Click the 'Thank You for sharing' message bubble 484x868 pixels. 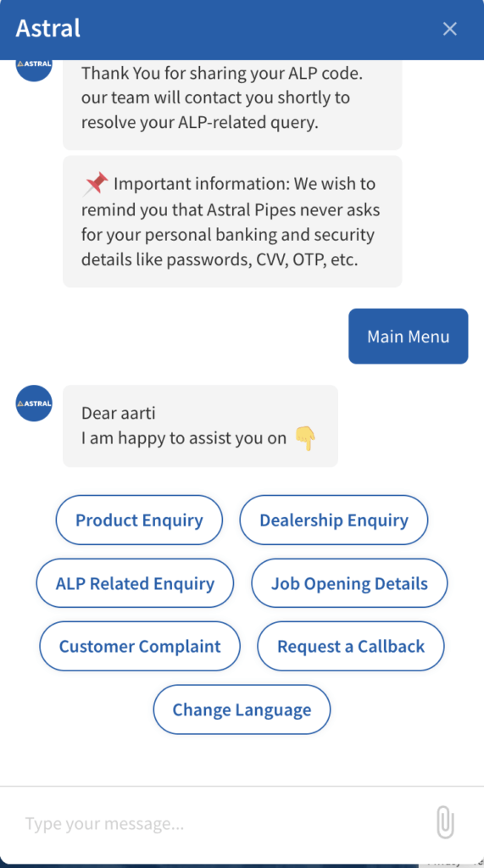pos(232,104)
